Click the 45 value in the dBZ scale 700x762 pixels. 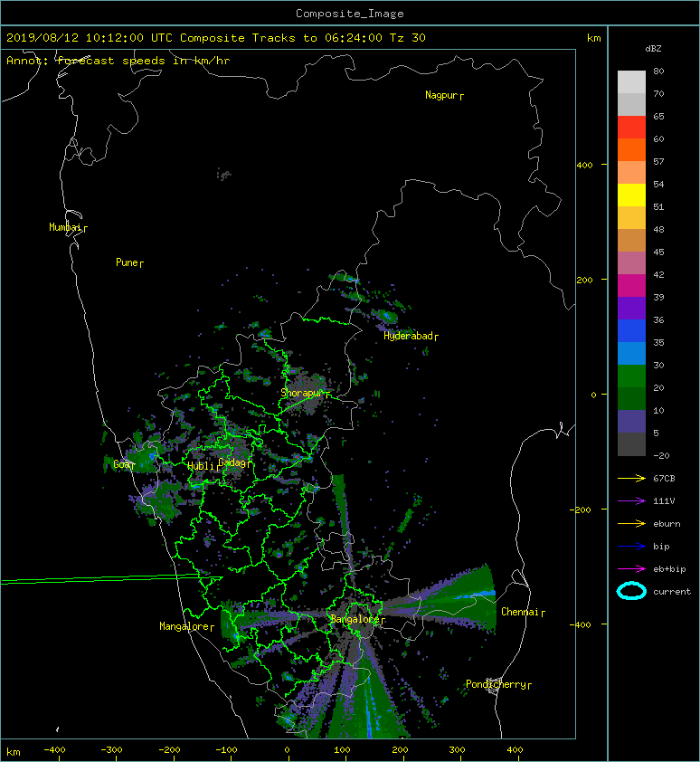[x=658, y=252]
